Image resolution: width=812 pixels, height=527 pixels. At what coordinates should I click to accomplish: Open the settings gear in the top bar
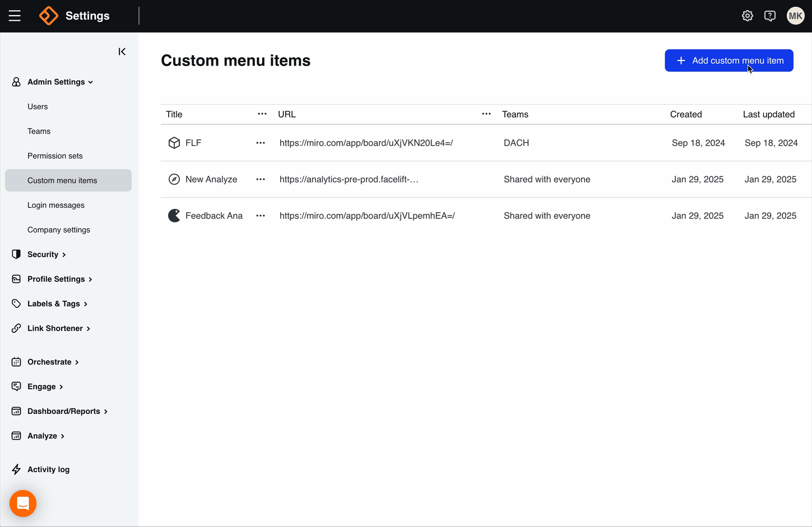pyautogui.click(x=748, y=16)
